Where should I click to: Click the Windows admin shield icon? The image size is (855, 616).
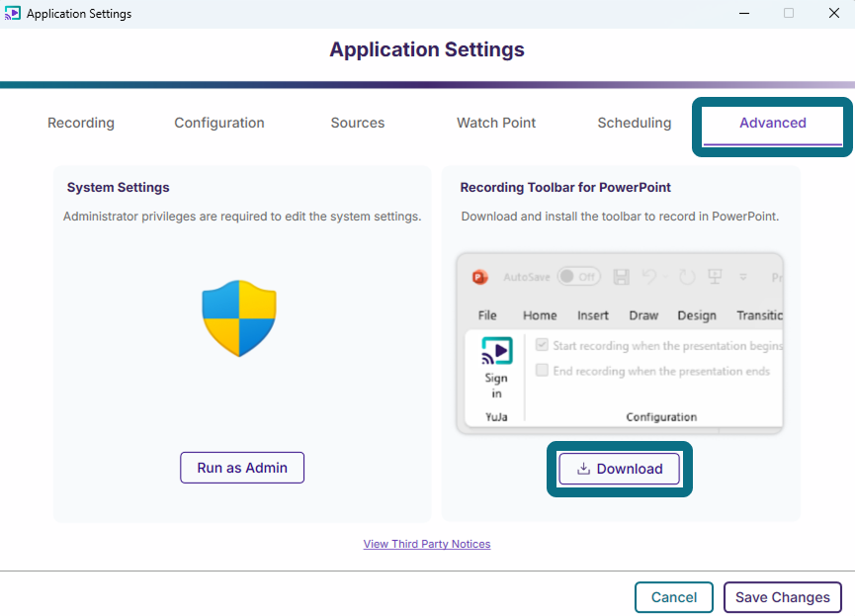coord(239,318)
